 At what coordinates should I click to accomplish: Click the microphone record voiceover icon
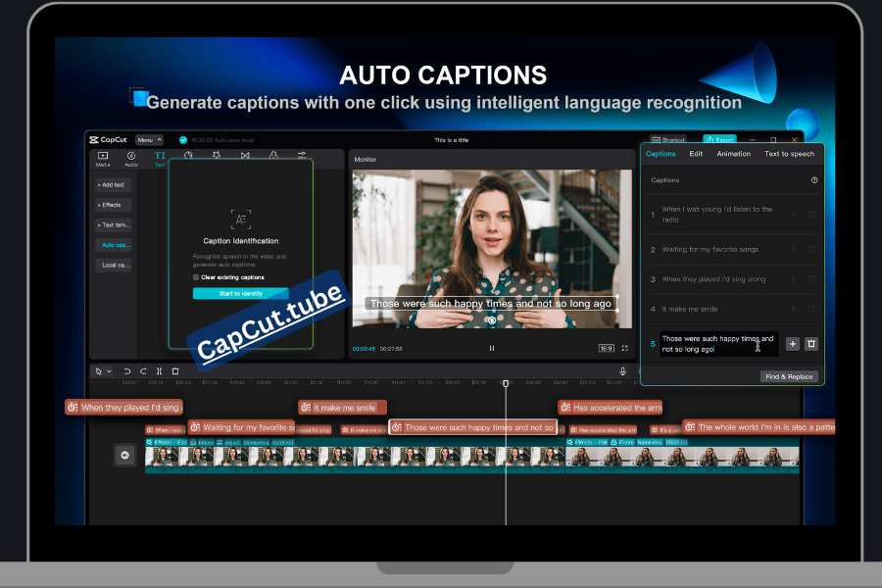pyautogui.click(x=622, y=371)
